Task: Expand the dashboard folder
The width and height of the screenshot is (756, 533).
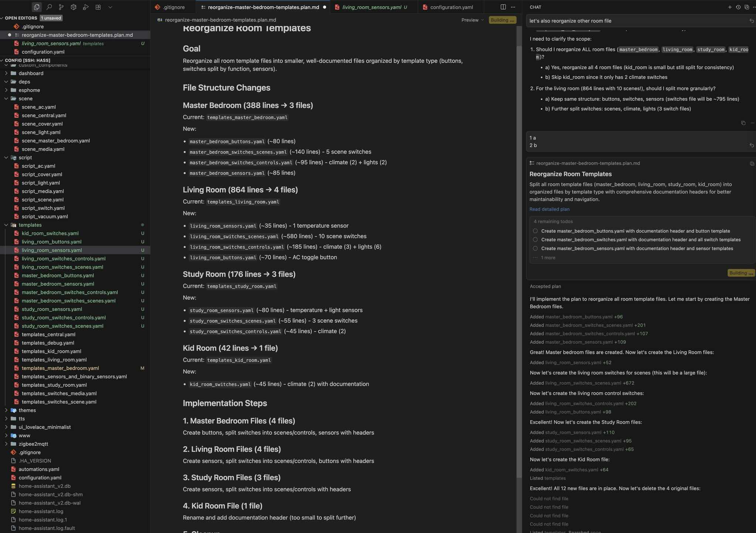Action: coord(31,73)
